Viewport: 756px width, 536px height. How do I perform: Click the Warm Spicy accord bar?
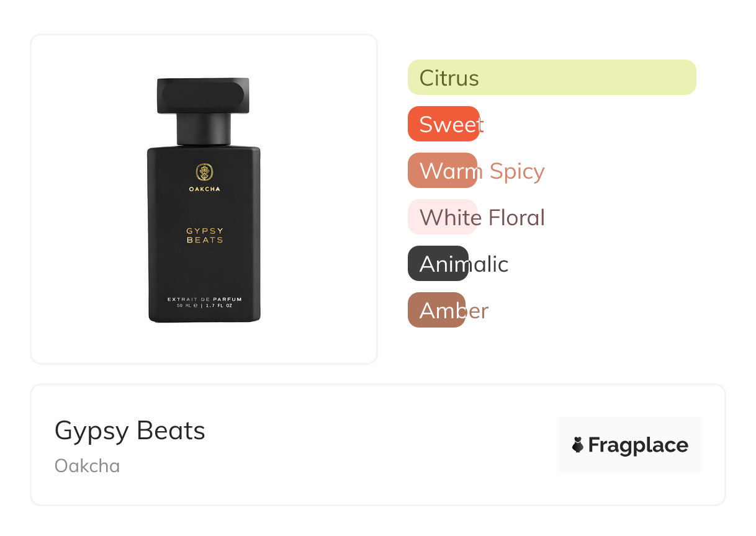point(442,171)
